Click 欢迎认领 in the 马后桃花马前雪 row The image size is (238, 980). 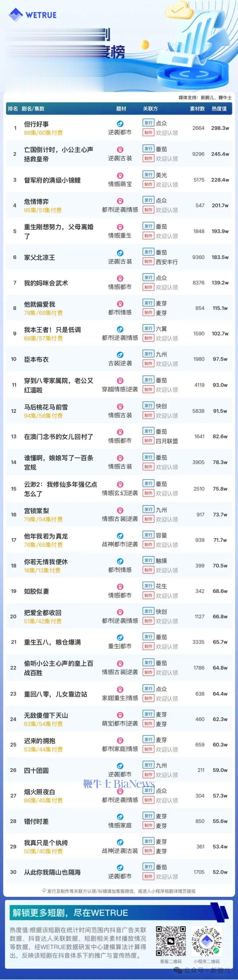(x=167, y=415)
